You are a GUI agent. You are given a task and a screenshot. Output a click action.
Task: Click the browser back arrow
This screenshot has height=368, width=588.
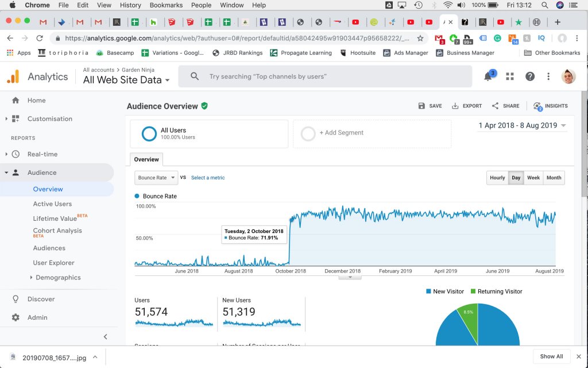(x=10, y=38)
